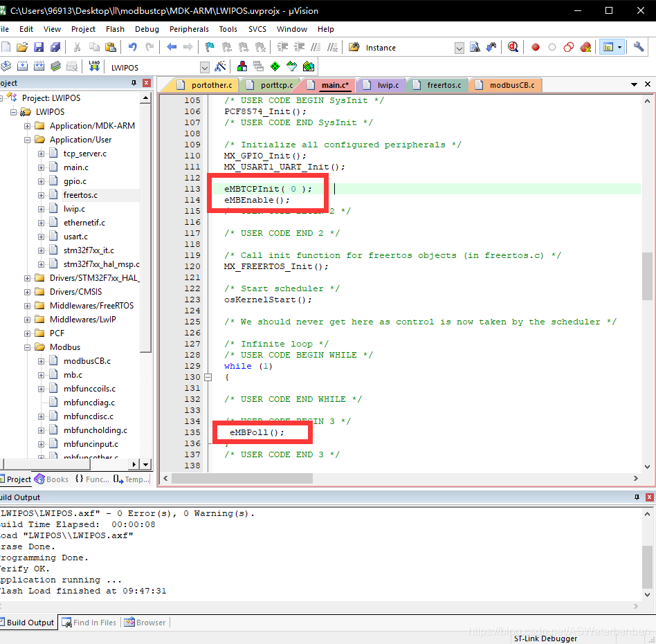Viewport: 656px width, 644px height.
Task: Click the Select Software Packs icon
Action: point(291,66)
